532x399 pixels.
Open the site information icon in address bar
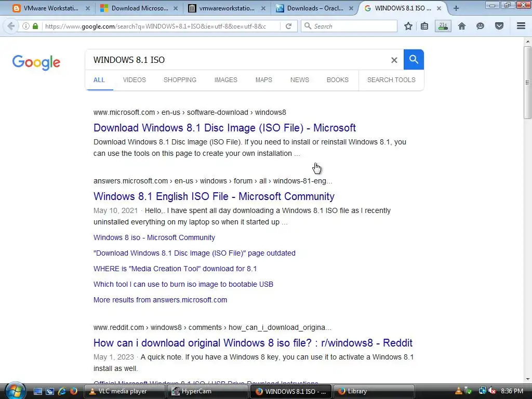[x=26, y=26]
